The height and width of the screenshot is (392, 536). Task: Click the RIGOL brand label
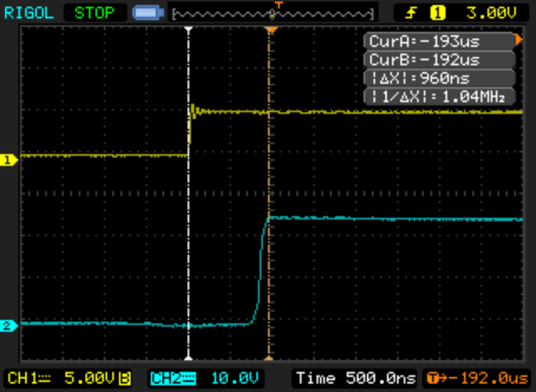point(29,13)
